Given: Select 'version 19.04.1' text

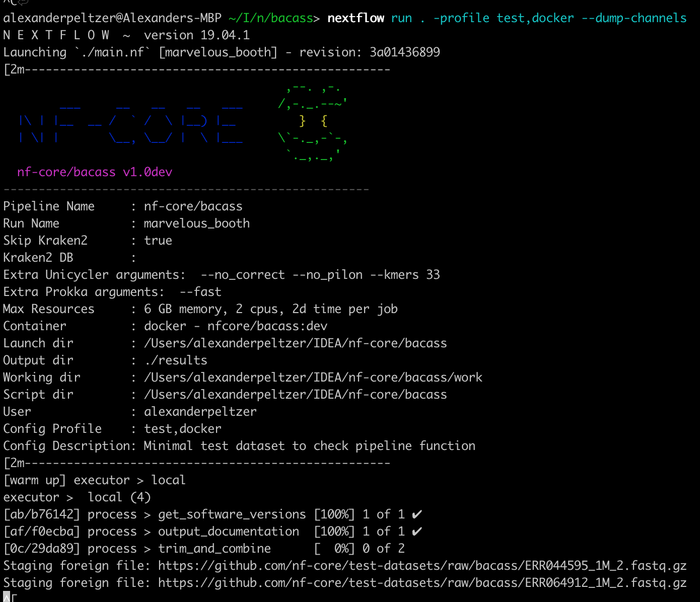Looking at the screenshot, I should click(197, 35).
